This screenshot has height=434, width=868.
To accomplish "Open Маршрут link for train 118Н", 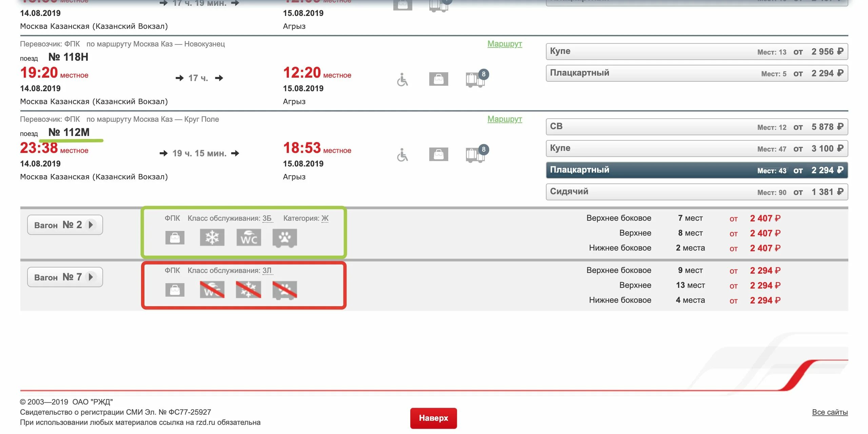I will (x=505, y=44).
